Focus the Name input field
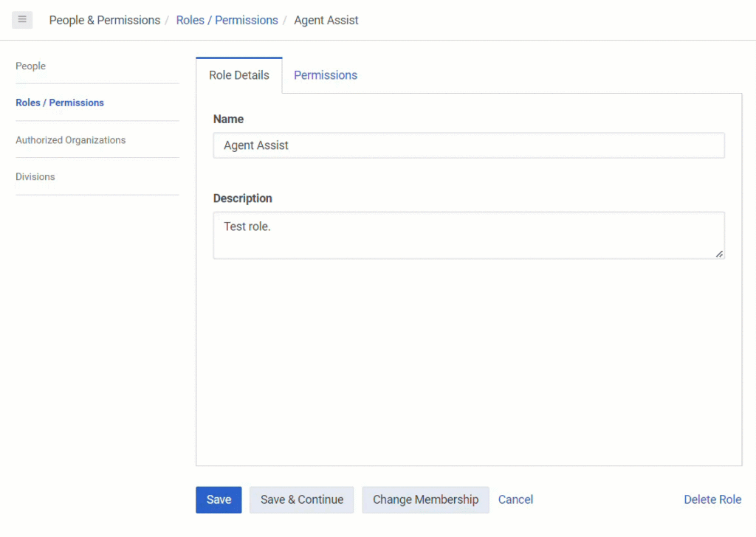The image size is (756, 537). [469, 145]
